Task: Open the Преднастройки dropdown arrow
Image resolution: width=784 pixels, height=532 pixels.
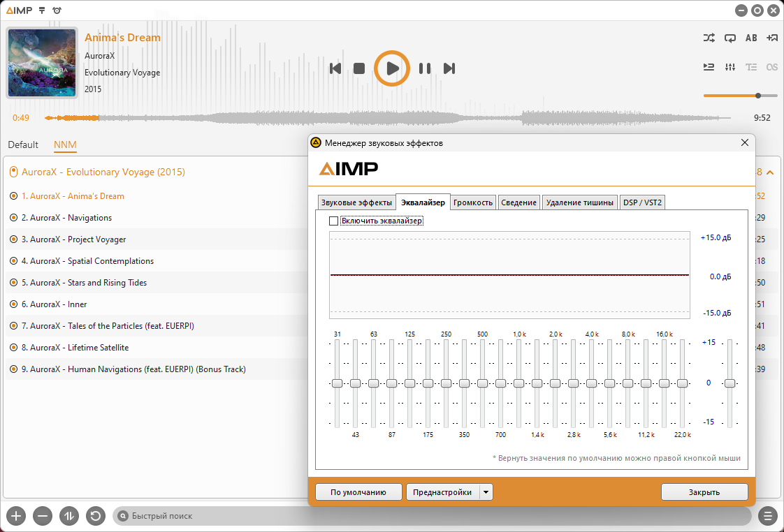Action: (x=486, y=492)
